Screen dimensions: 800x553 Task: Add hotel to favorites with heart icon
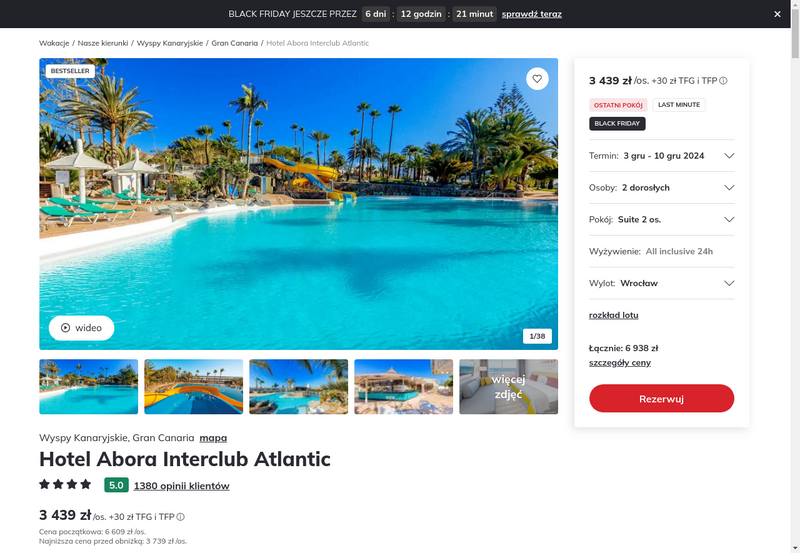pyautogui.click(x=537, y=79)
